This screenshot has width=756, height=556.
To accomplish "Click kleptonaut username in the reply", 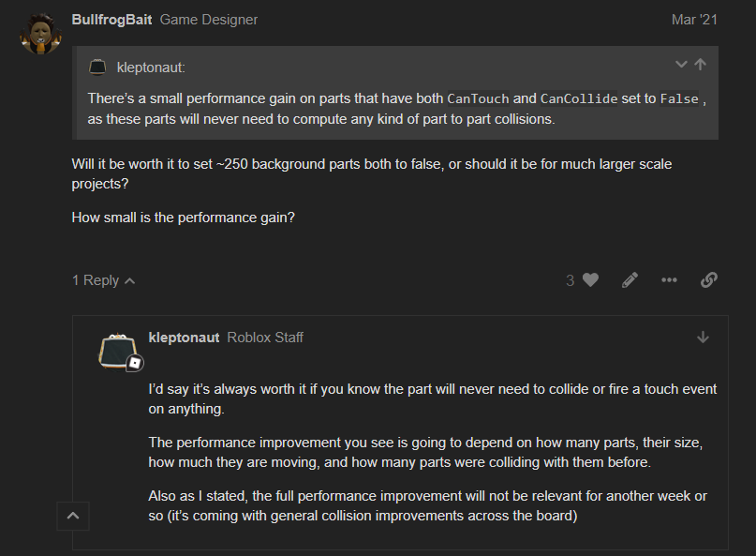I will (184, 338).
